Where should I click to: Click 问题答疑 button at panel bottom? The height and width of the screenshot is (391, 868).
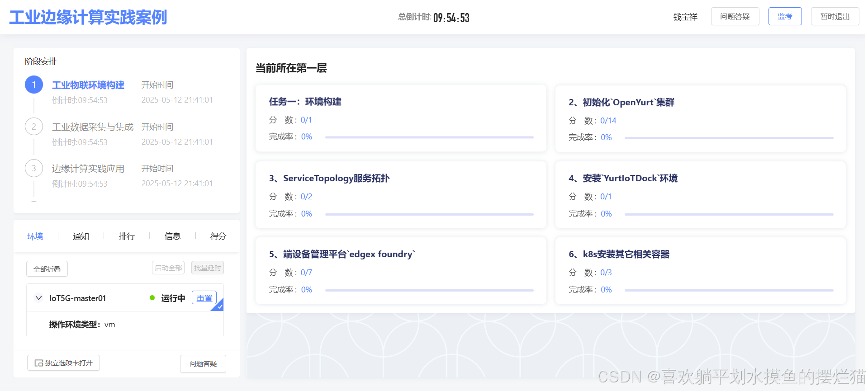(203, 363)
